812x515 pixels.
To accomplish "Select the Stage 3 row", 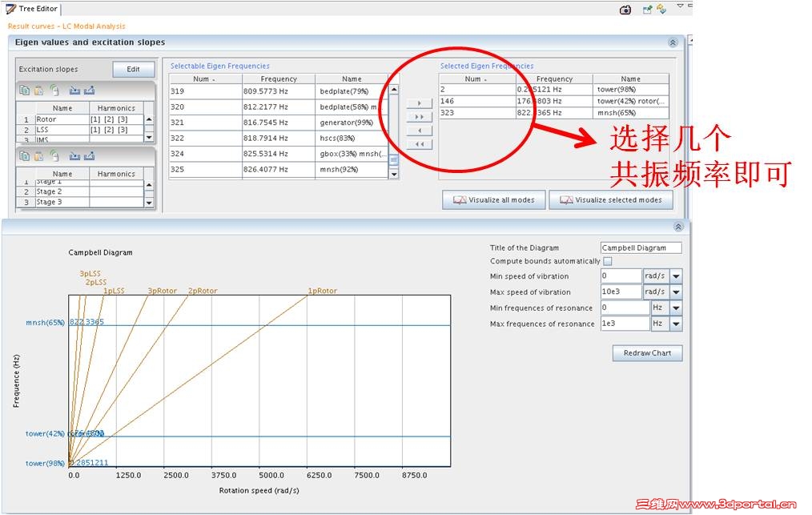I will pos(80,202).
